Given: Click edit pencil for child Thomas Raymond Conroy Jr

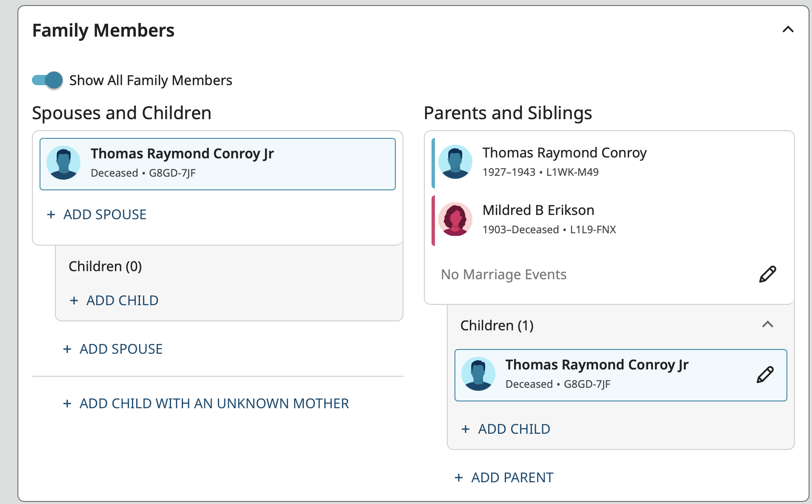Looking at the screenshot, I should (765, 375).
